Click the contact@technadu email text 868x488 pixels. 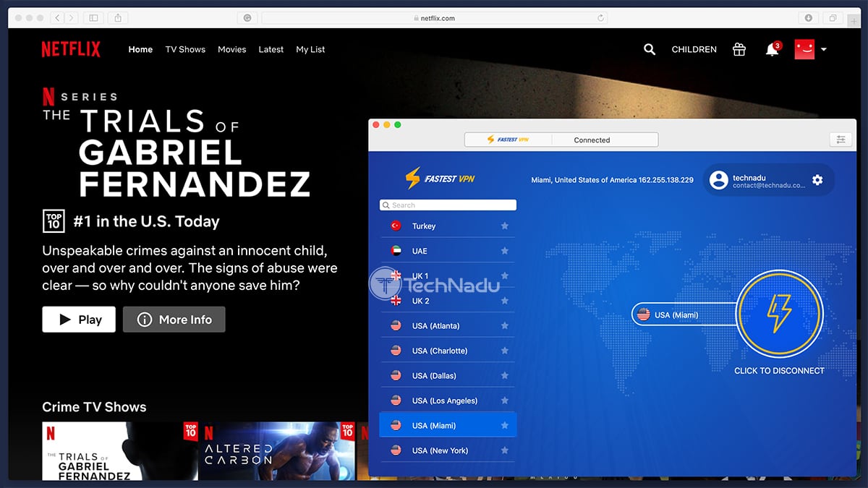(768, 186)
